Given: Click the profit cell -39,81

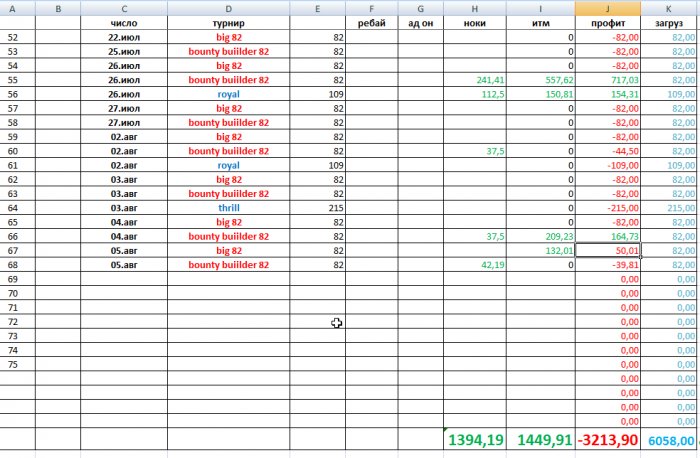Looking at the screenshot, I should click(x=608, y=265).
